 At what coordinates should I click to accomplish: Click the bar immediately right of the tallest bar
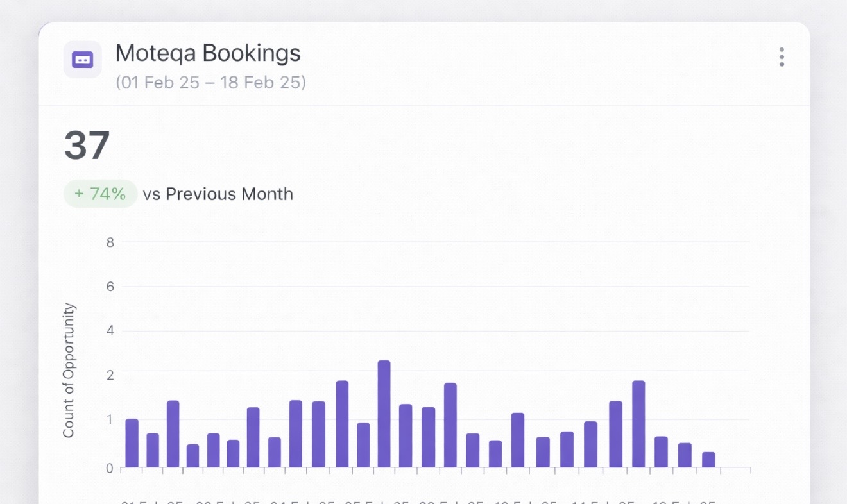[x=406, y=435]
